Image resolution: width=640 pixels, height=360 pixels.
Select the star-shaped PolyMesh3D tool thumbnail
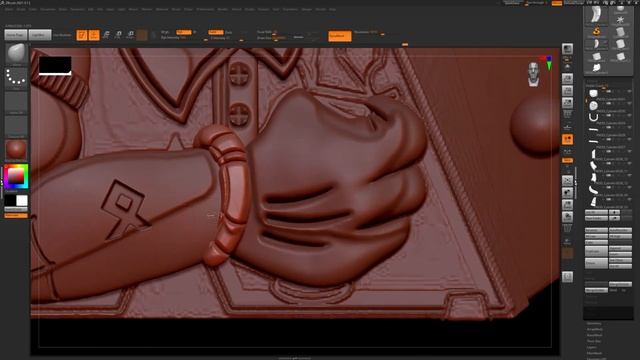(x=620, y=19)
